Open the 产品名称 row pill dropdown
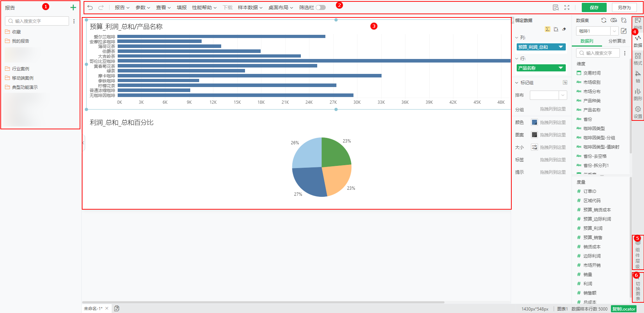 pos(561,68)
